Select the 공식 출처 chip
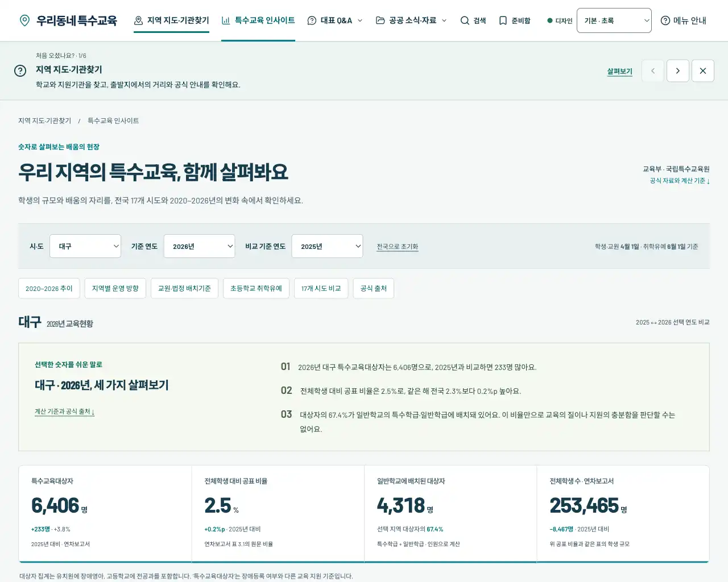The image size is (728, 582). 374,289
